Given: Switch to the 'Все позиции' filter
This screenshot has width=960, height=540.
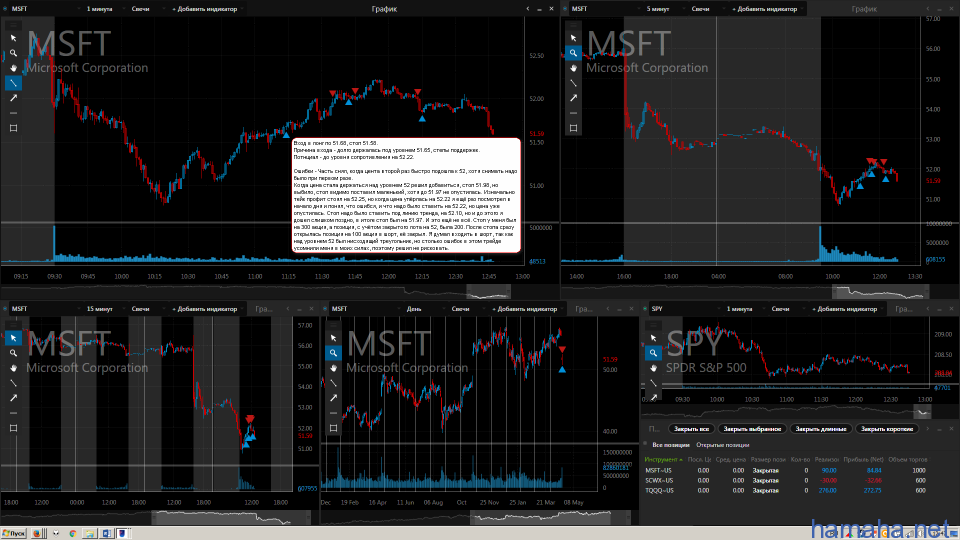Looking at the screenshot, I should (x=671, y=445).
